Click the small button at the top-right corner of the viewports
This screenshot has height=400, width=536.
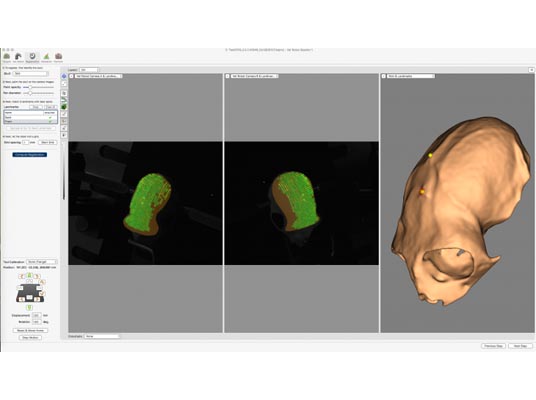532,70
